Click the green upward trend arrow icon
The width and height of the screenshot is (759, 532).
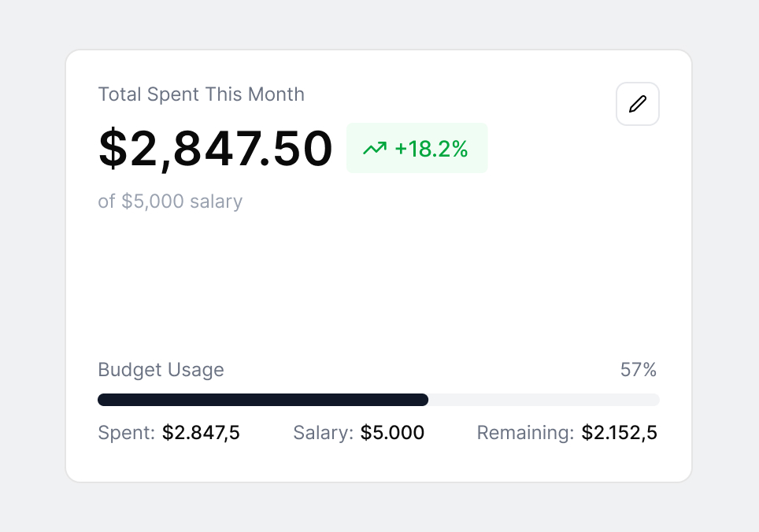coord(375,148)
